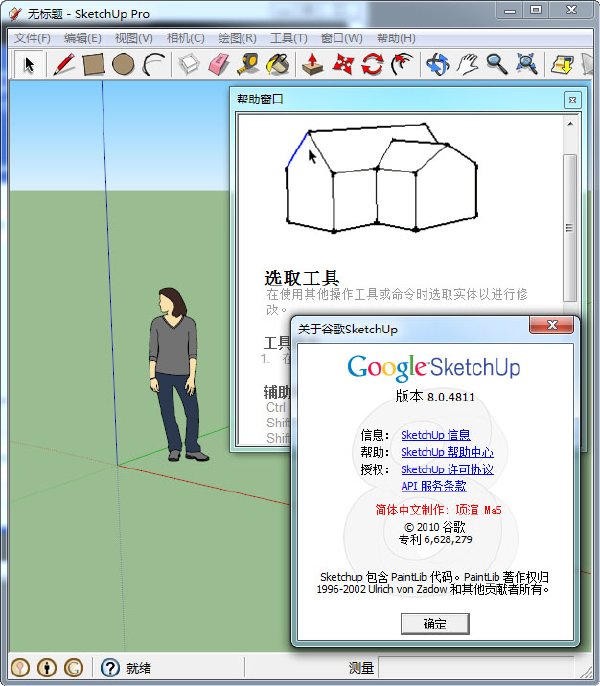Click the 就绪 status text

coord(138,668)
